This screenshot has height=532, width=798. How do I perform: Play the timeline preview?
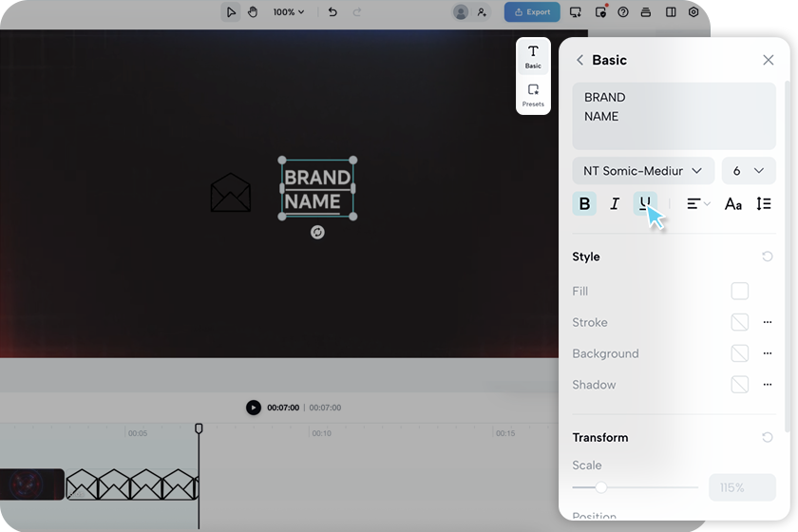[x=254, y=408]
